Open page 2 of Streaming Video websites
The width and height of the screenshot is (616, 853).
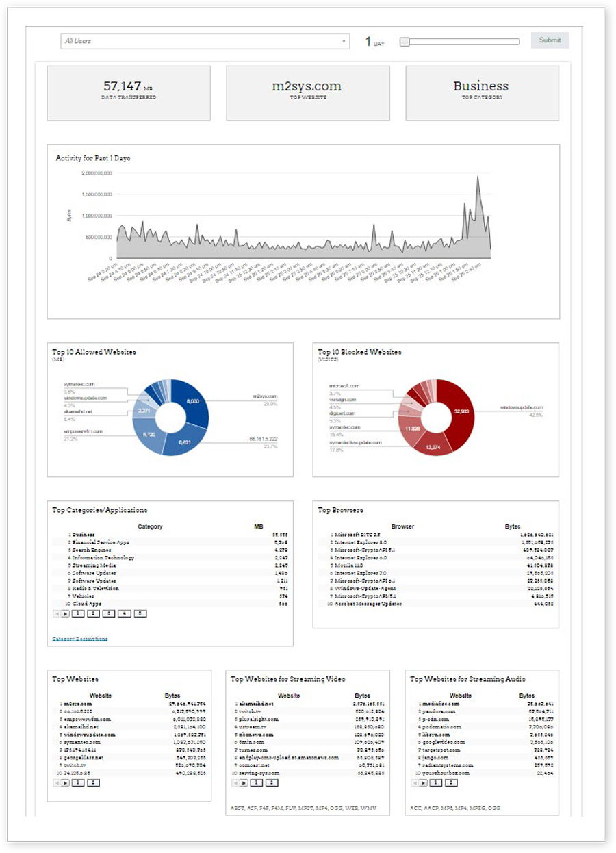[x=272, y=782]
